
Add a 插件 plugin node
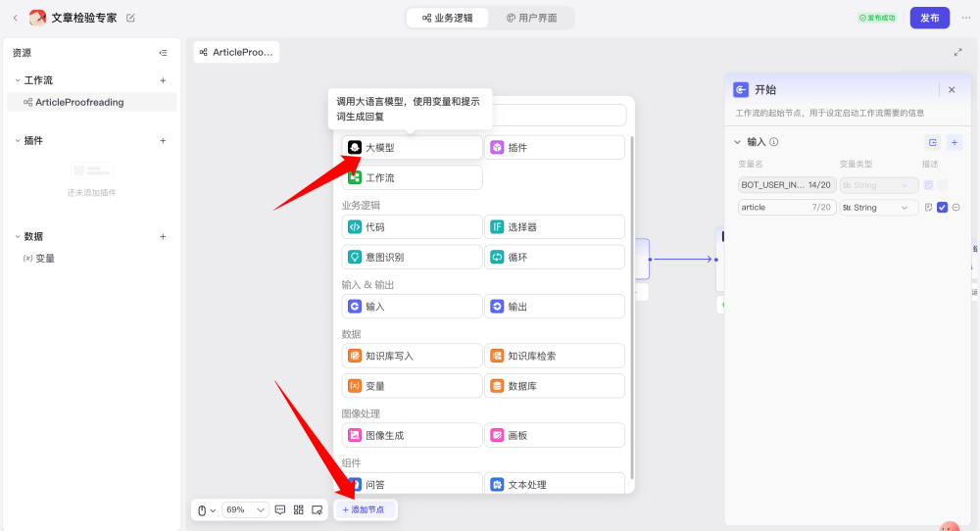click(x=555, y=147)
